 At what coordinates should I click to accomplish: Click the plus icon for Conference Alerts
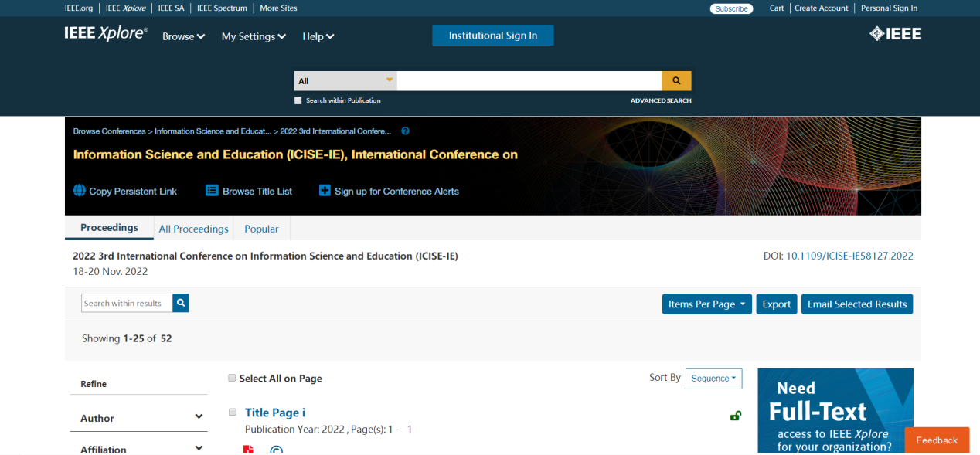[x=325, y=191]
